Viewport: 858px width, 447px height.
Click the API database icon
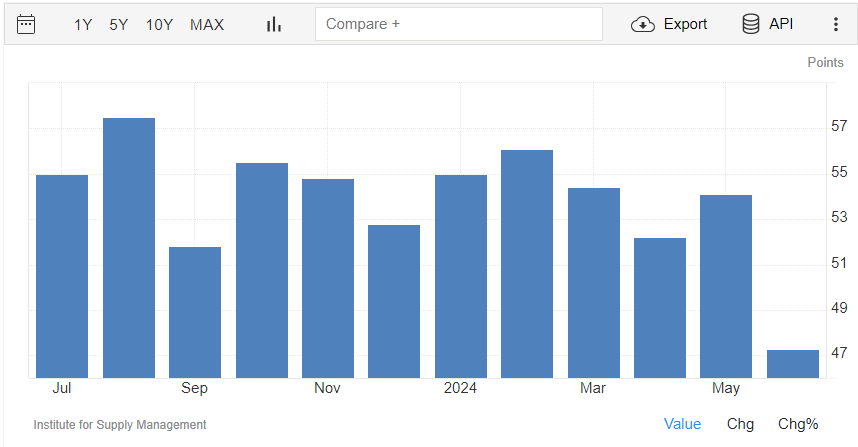point(751,24)
